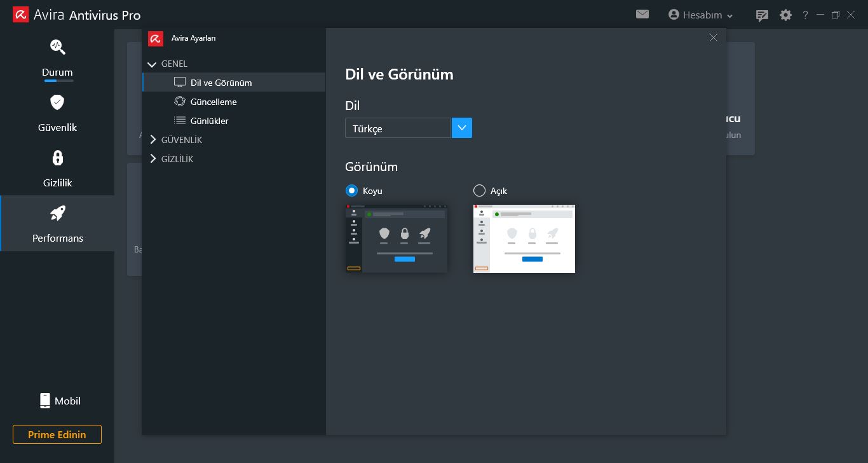Click the Avira Ayarları dialog logo
Screen dimensions: 868x463
coord(156,38)
